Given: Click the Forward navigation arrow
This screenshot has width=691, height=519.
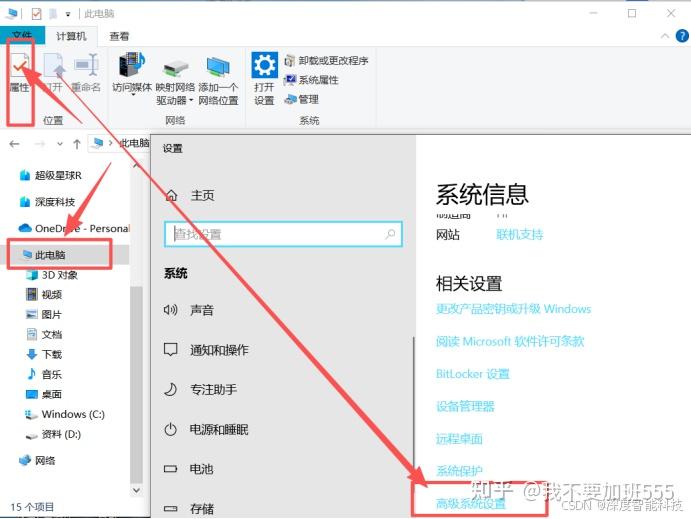Looking at the screenshot, I should (40, 144).
